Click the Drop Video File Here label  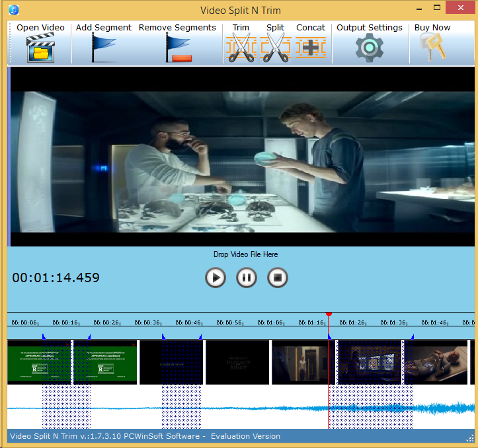click(246, 254)
